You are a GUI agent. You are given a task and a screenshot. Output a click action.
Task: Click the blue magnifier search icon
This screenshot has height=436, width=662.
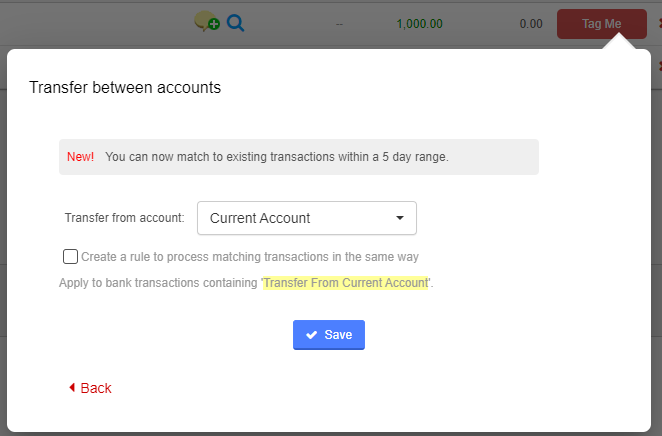tap(235, 22)
